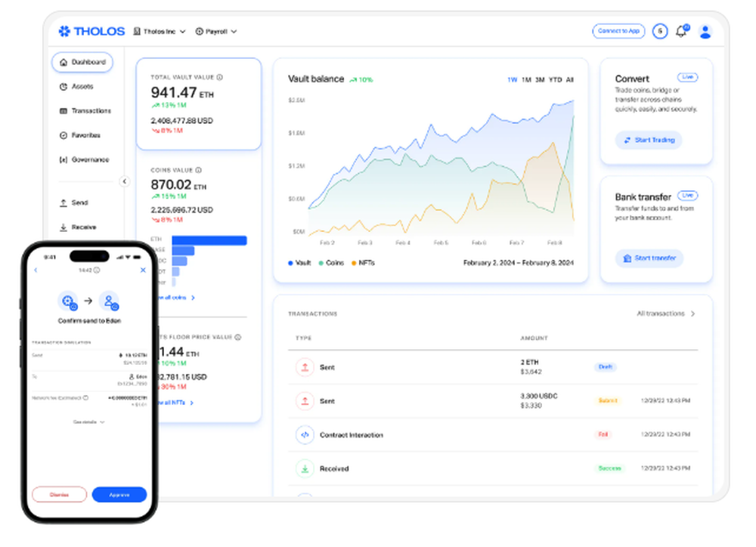Screen dimensions: 756x547
Task: Tap the Approve button on the phone
Action: [119, 494]
